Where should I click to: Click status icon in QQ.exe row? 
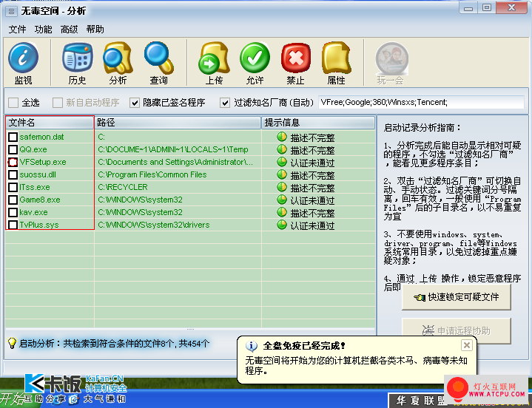tap(282, 149)
